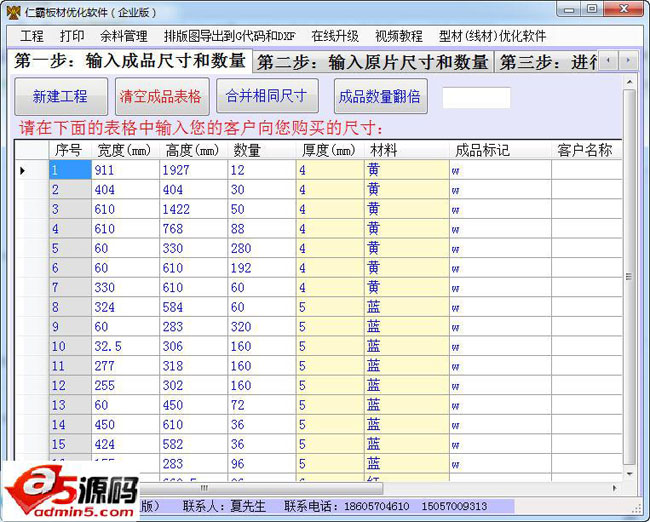Select thickness cell 5 in row 9
Screen dimensions: 650x522
click(330, 326)
